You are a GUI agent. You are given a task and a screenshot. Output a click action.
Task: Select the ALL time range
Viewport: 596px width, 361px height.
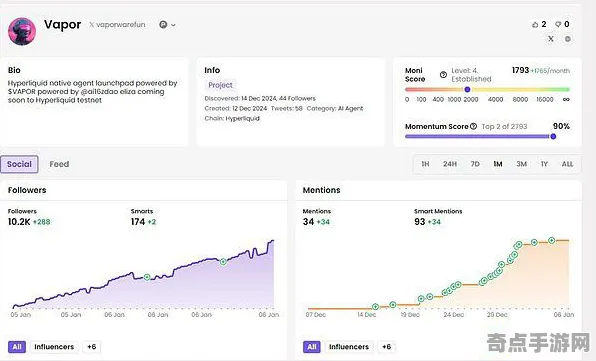coord(567,164)
